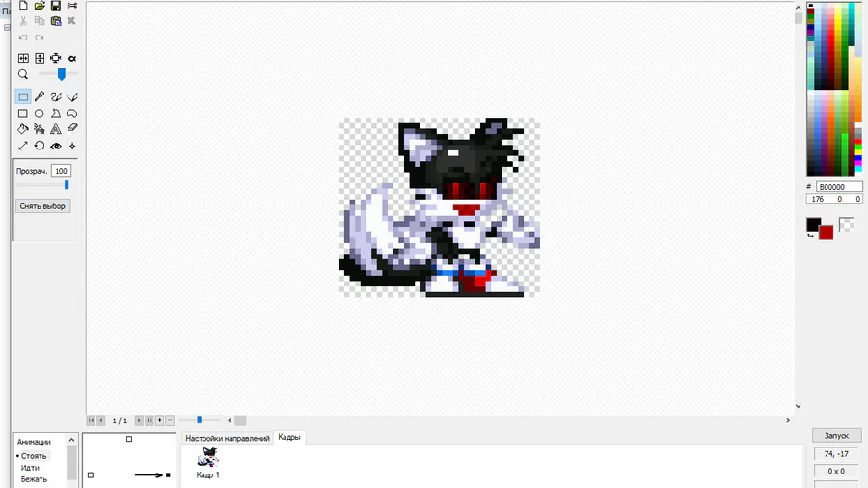
Task: Select the Text tool
Action: (x=56, y=129)
